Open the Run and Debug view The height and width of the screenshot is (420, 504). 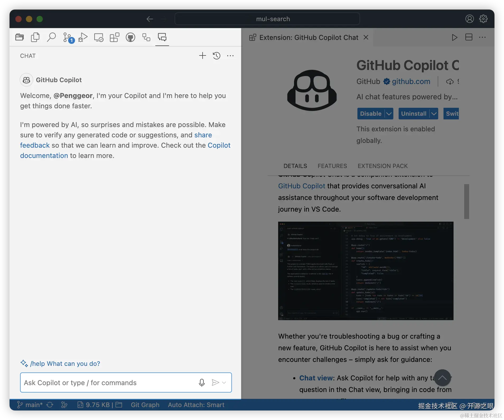click(x=83, y=37)
